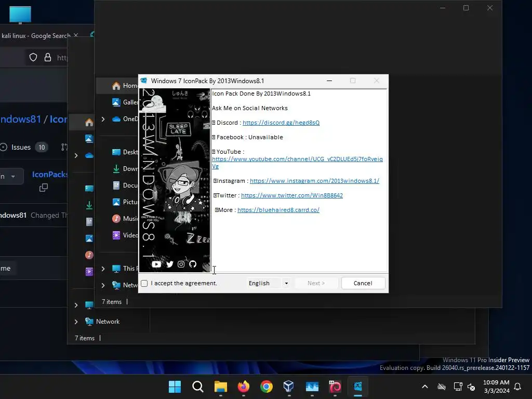
Task: Open Pictures folder in front Explorer
Action: (124, 202)
